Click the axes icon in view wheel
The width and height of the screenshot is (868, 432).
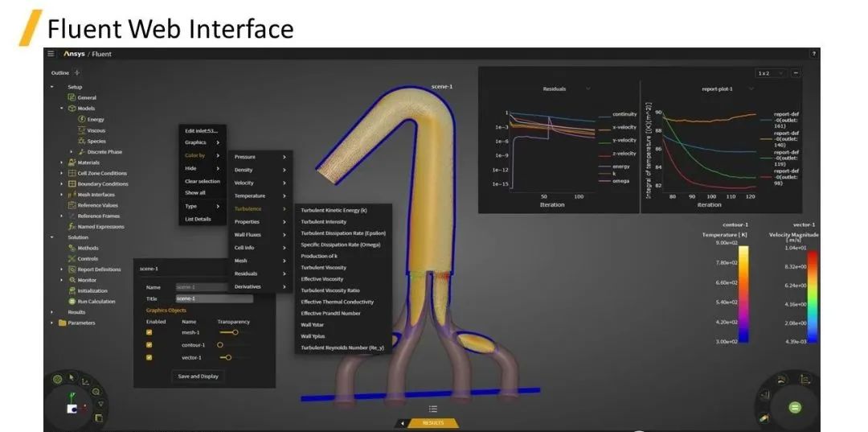click(x=85, y=381)
